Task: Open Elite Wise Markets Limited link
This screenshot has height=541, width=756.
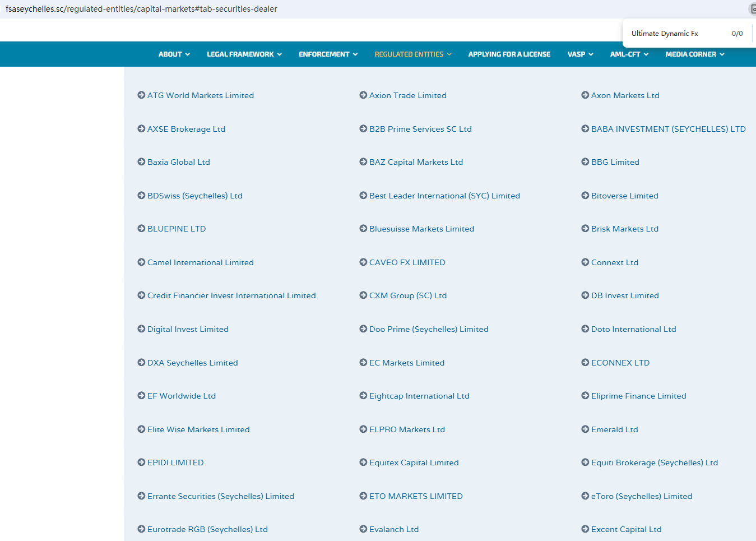Action: pyautogui.click(x=198, y=429)
